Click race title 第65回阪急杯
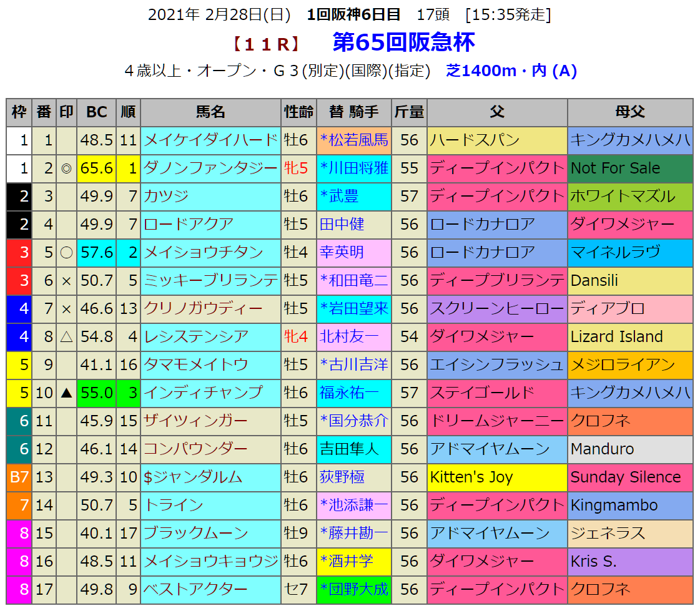700x611 pixels. 403,42
